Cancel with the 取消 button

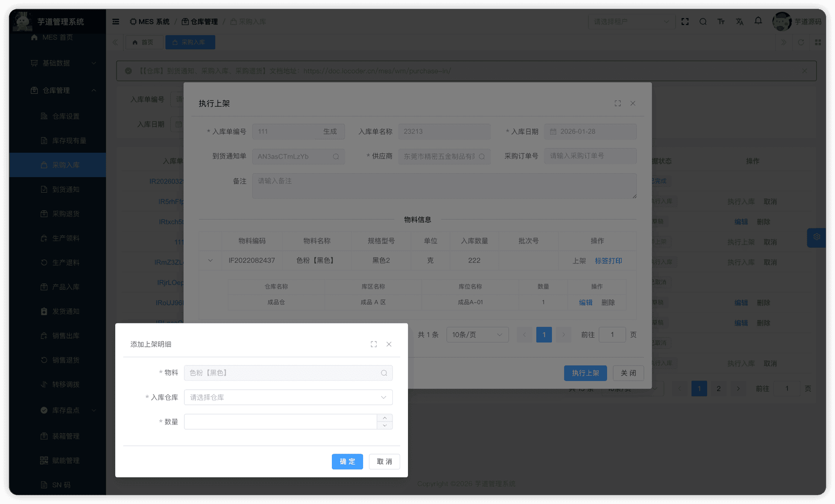(x=384, y=462)
